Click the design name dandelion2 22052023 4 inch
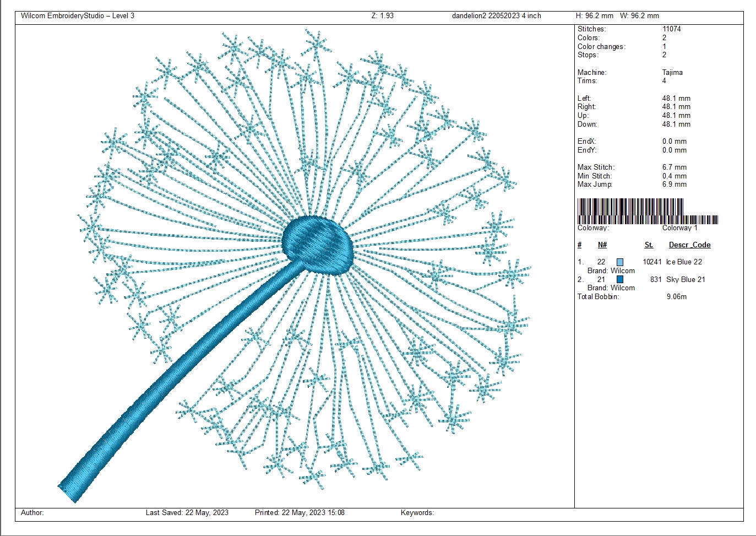This screenshot has height=536, width=756. (496, 16)
